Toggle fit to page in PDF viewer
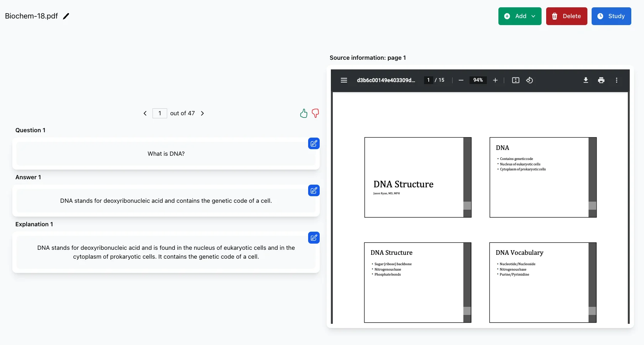Screen dimensions: 644x345 (515, 80)
